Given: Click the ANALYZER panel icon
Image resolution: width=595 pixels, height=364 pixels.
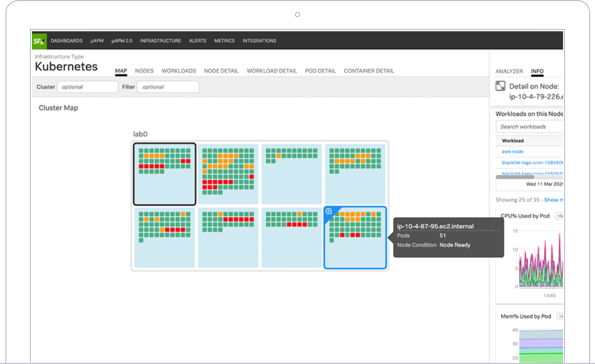Looking at the screenshot, I should click(x=509, y=71).
